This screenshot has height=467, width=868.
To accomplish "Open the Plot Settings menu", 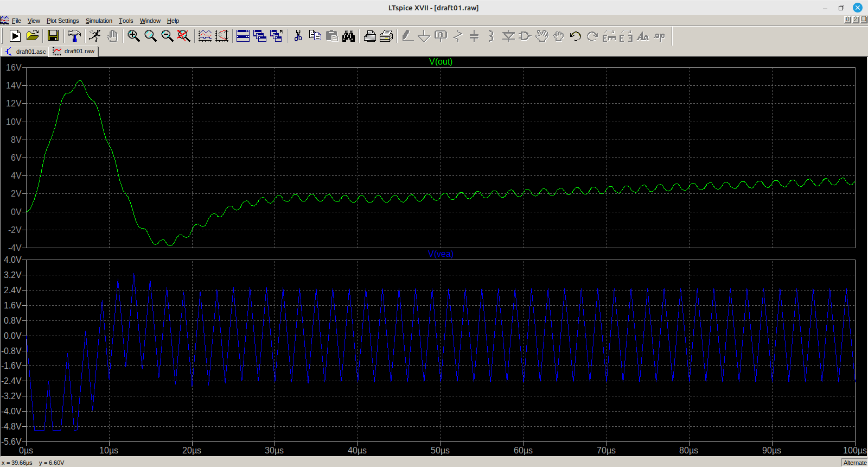I will click(x=62, y=21).
